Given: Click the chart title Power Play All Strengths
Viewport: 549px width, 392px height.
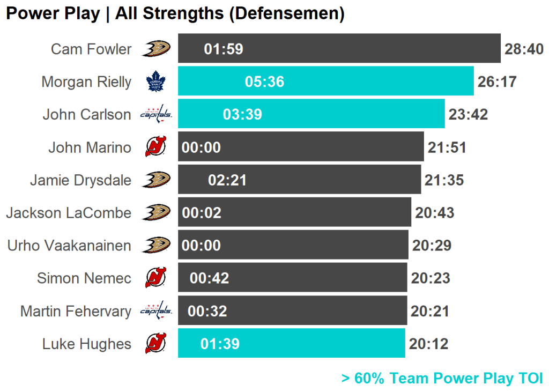Looking at the screenshot, I should 175,13.
